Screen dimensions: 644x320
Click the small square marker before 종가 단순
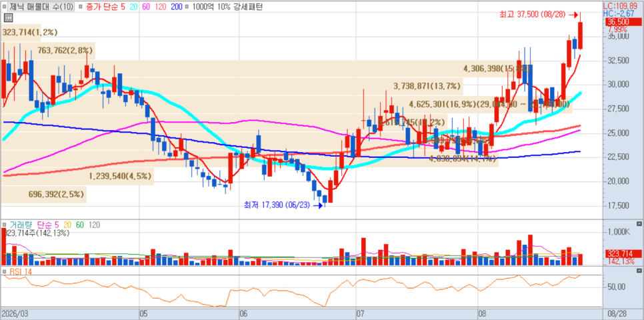tap(79, 7)
